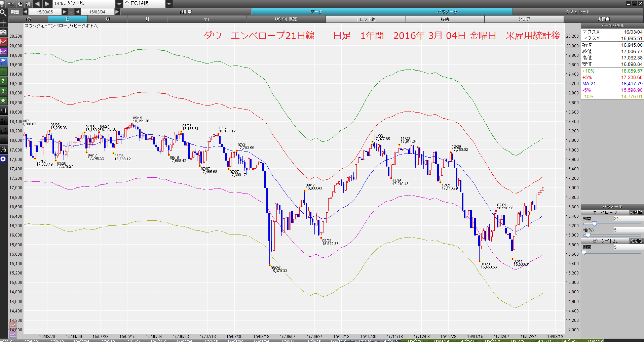Click the ピークボトム section header
This screenshot has width=644, height=342.
point(605,241)
